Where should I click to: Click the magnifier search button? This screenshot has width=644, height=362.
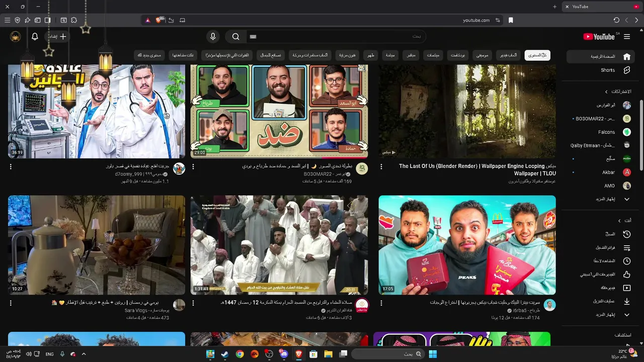(235, 37)
